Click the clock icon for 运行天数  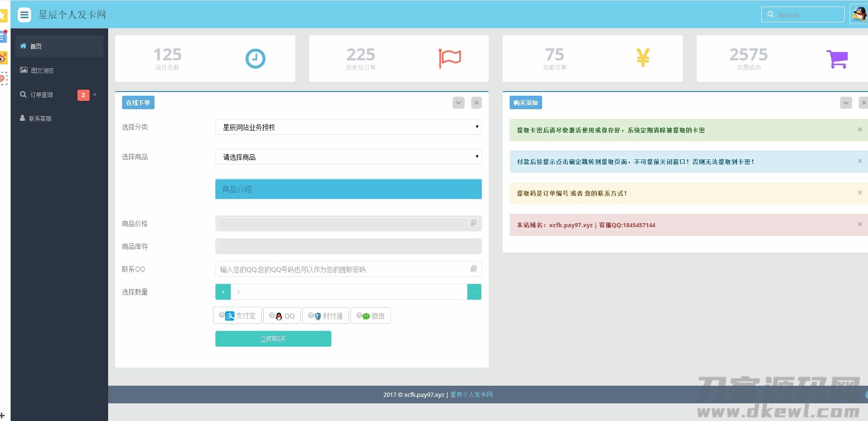pyautogui.click(x=255, y=59)
